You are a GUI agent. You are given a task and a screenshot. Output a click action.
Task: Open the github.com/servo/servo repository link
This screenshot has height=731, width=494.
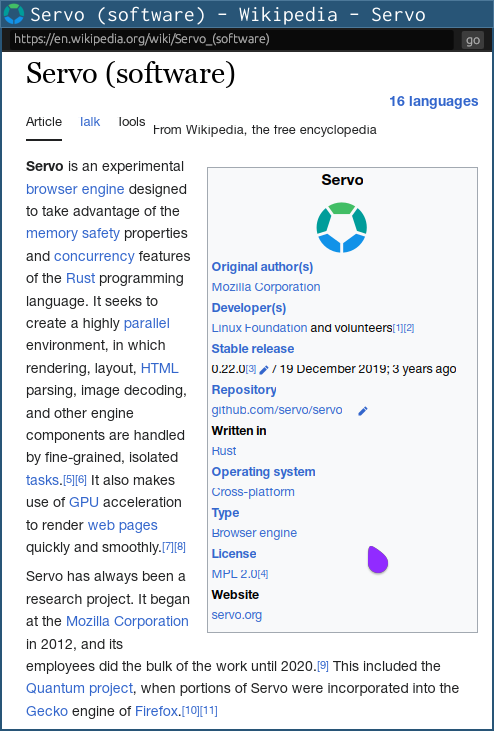click(277, 410)
